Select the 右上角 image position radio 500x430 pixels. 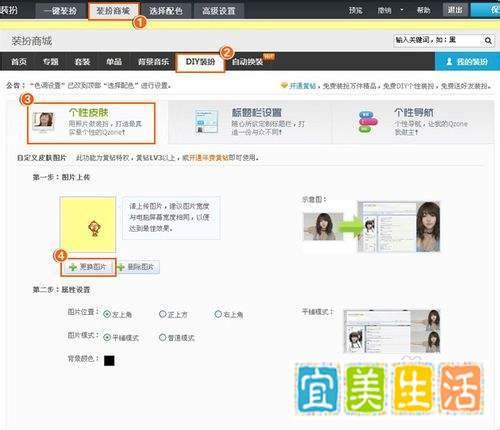pyautogui.click(x=218, y=314)
